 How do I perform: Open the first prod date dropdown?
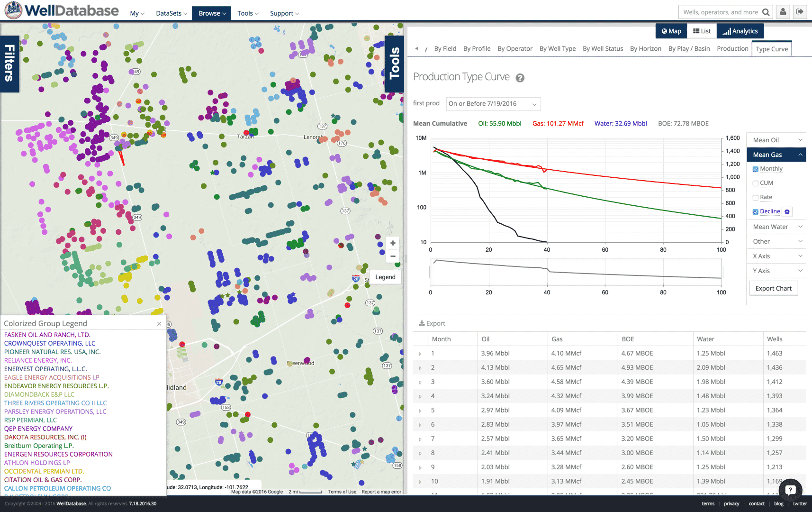coord(493,104)
